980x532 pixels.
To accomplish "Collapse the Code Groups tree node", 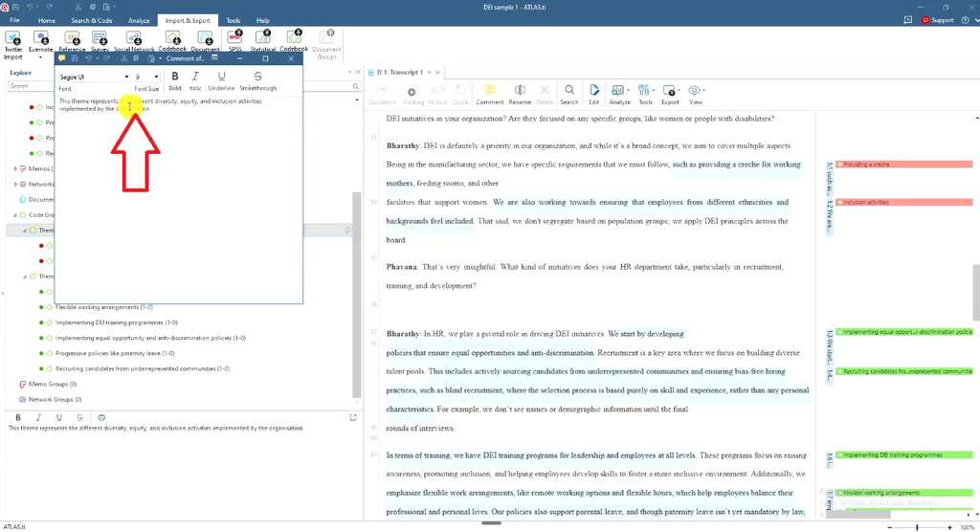I will [x=15, y=215].
